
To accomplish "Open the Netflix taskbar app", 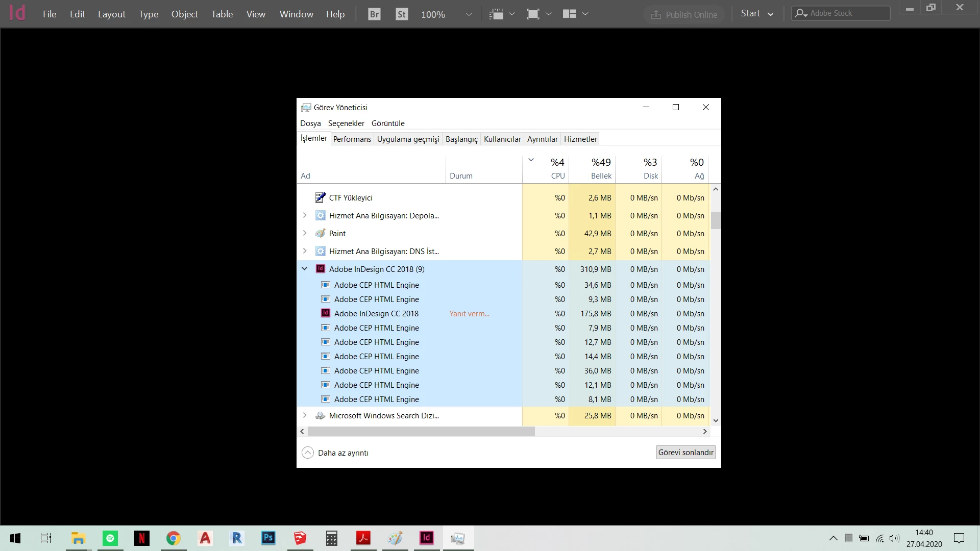I will pyautogui.click(x=142, y=538).
